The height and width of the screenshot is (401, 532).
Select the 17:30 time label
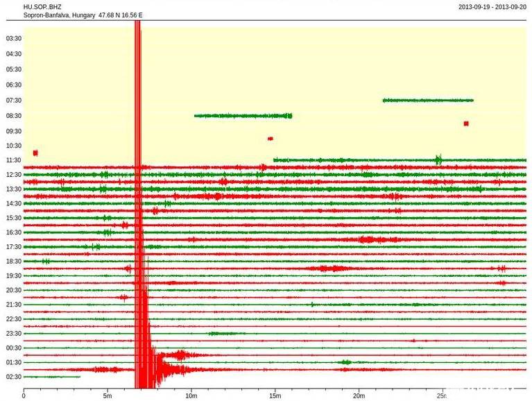click(x=14, y=247)
